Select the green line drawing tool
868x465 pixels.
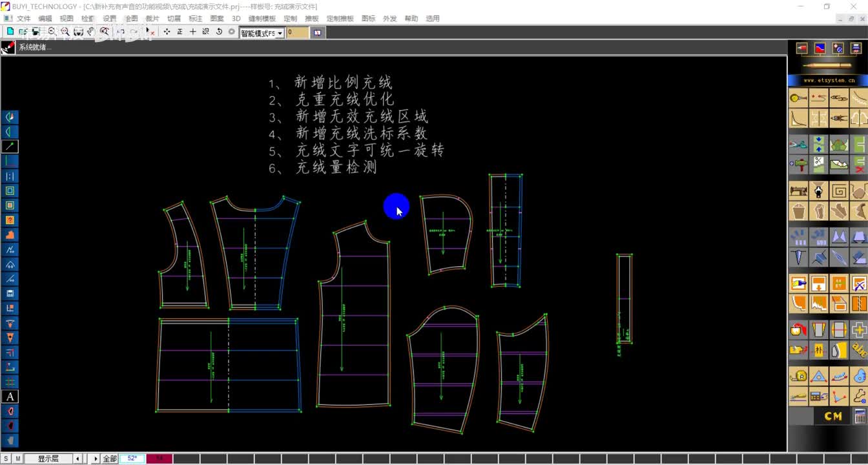pyautogui.click(x=10, y=147)
